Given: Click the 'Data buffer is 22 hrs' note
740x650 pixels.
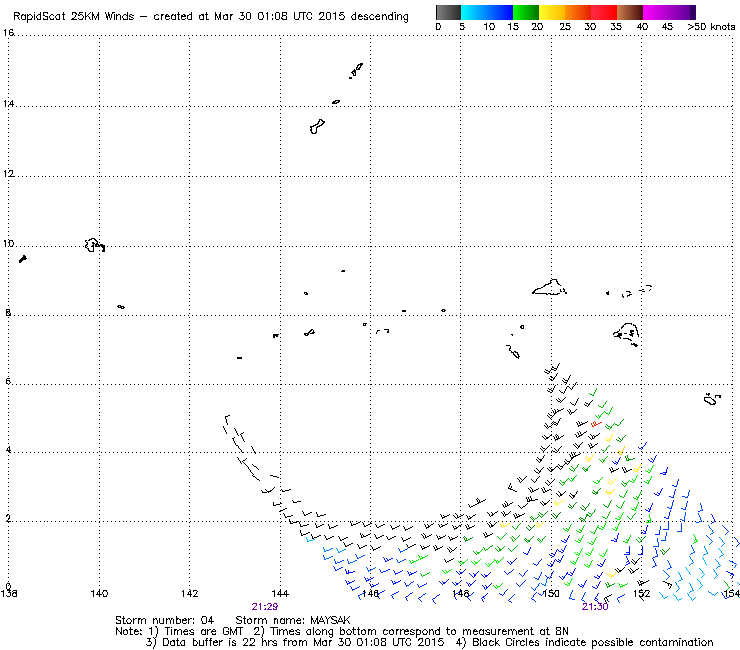Looking at the screenshot, I should click(x=220, y=642).
